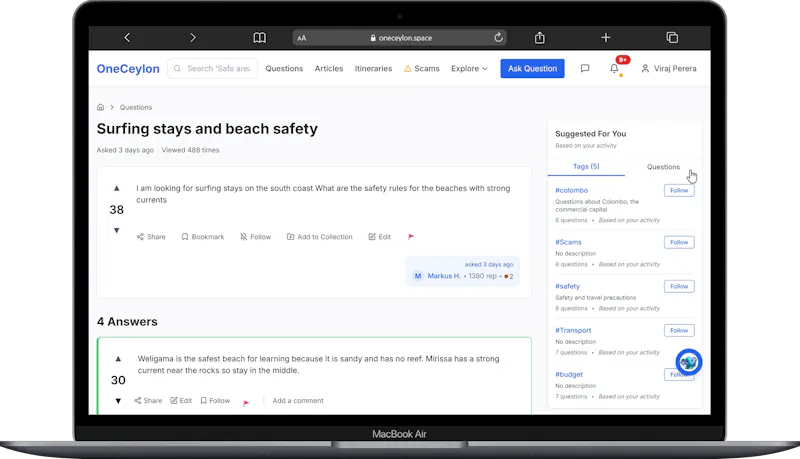This screenshot has width=800, height=459.
Task: Open the #safety tag link
Action: tap(567, 286)
